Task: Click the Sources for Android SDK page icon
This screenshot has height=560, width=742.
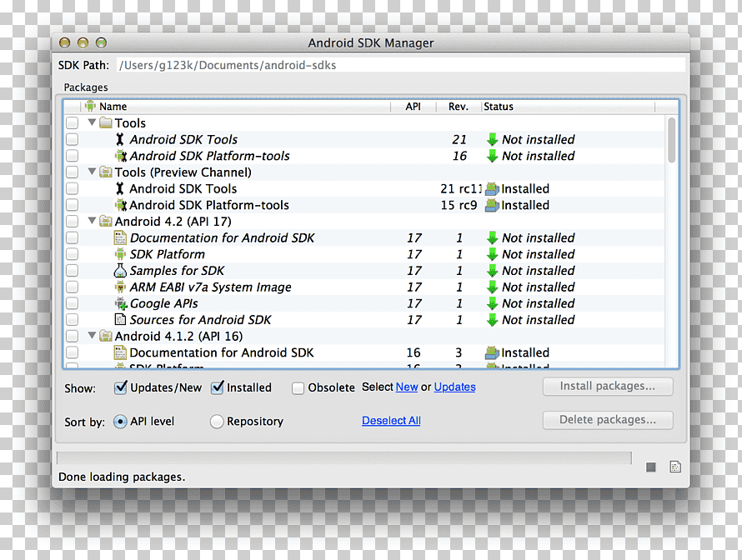Action: point(120,320)
